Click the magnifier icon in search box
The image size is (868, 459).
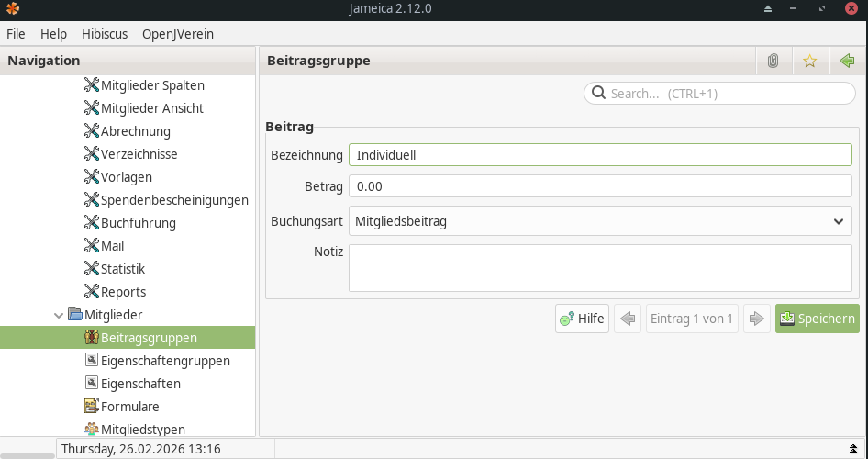pyautogui.click(x=598, y=94)
